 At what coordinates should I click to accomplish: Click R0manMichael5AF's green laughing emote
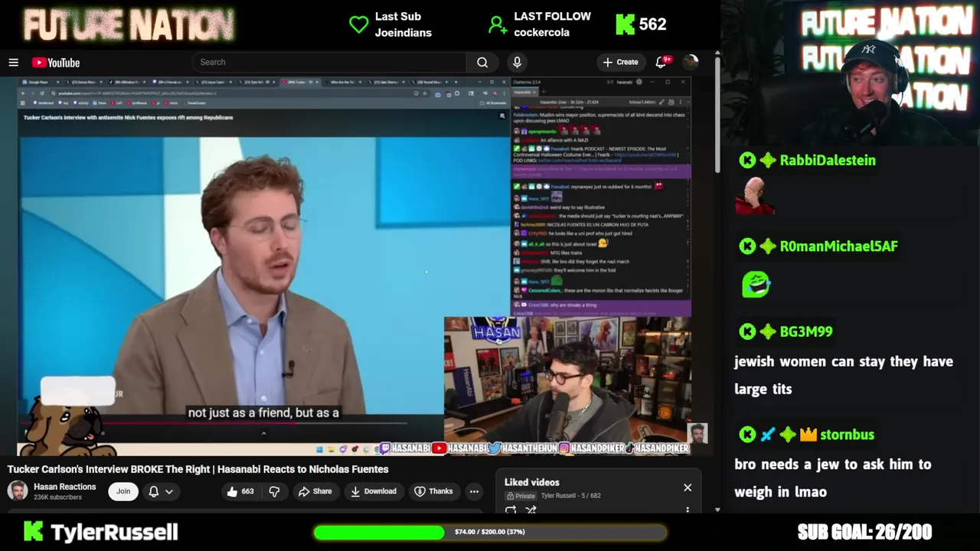[x=756, y=284]
